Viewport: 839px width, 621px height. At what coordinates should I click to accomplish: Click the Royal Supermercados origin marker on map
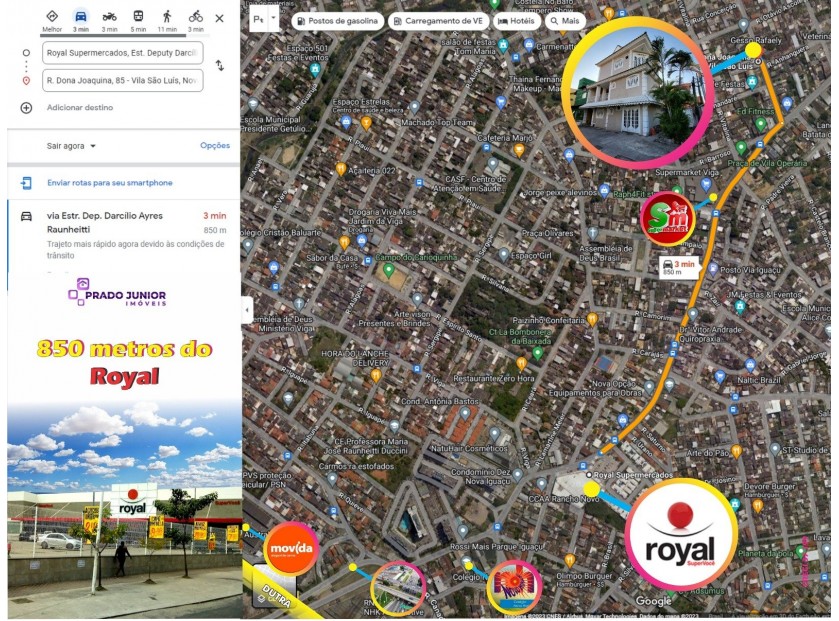coord(589,474)
